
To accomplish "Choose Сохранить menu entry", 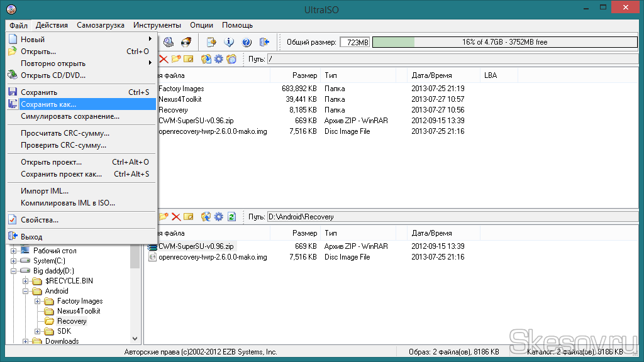I will click(81, 92).
